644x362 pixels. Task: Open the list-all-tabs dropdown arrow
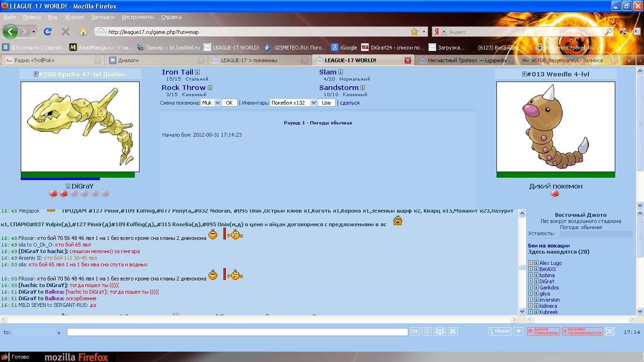(640, 60)
